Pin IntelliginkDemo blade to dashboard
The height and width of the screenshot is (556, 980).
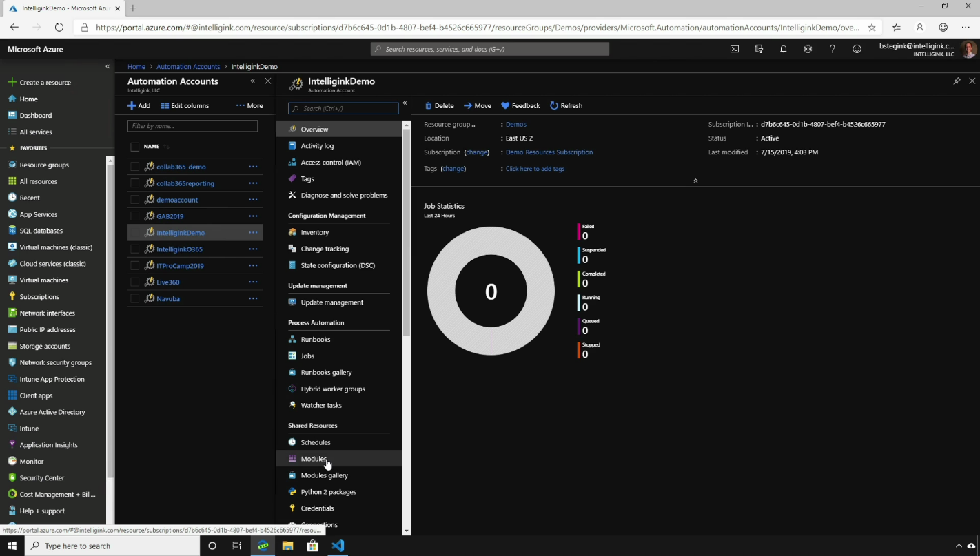[x=957, y=81]
